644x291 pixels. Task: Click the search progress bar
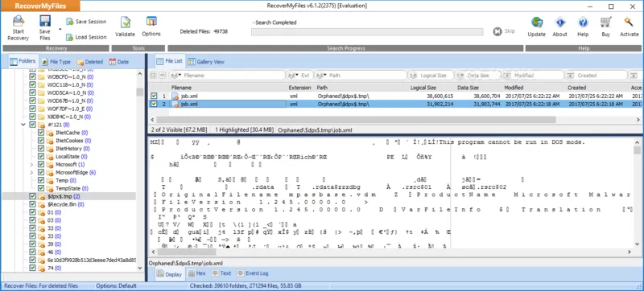pos(367,32)
